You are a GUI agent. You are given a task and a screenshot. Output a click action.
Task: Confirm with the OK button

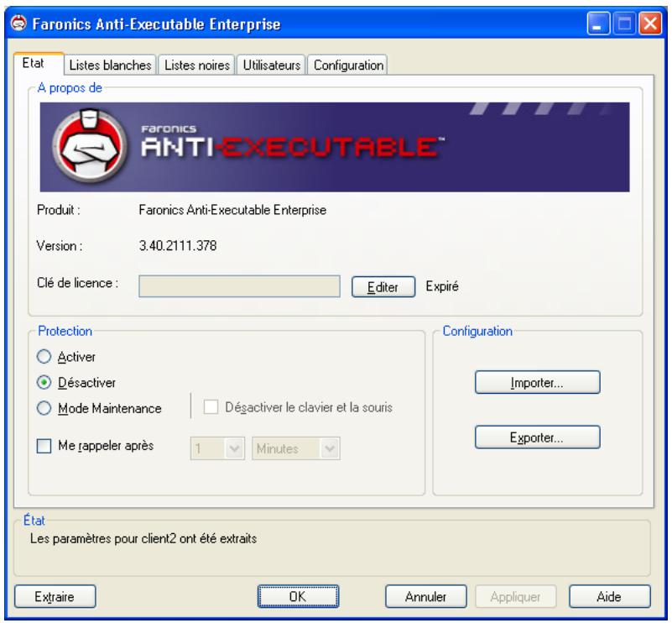pos(298,596)
